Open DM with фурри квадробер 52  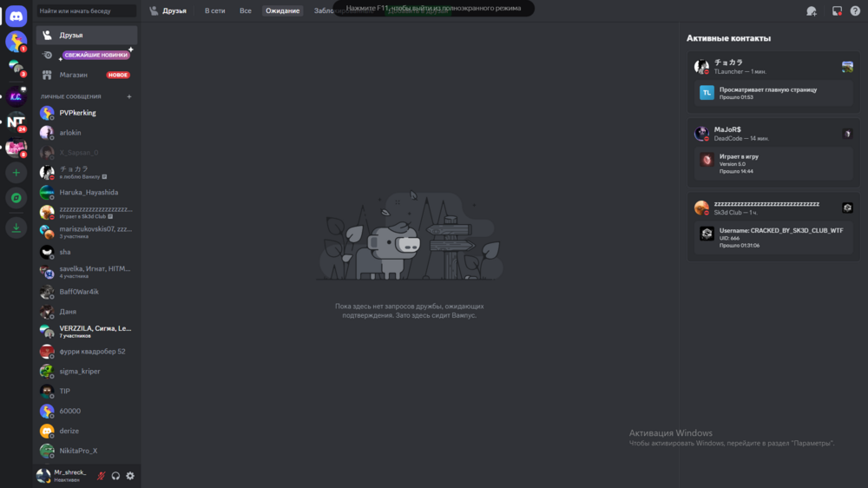(x=87, y=352)
